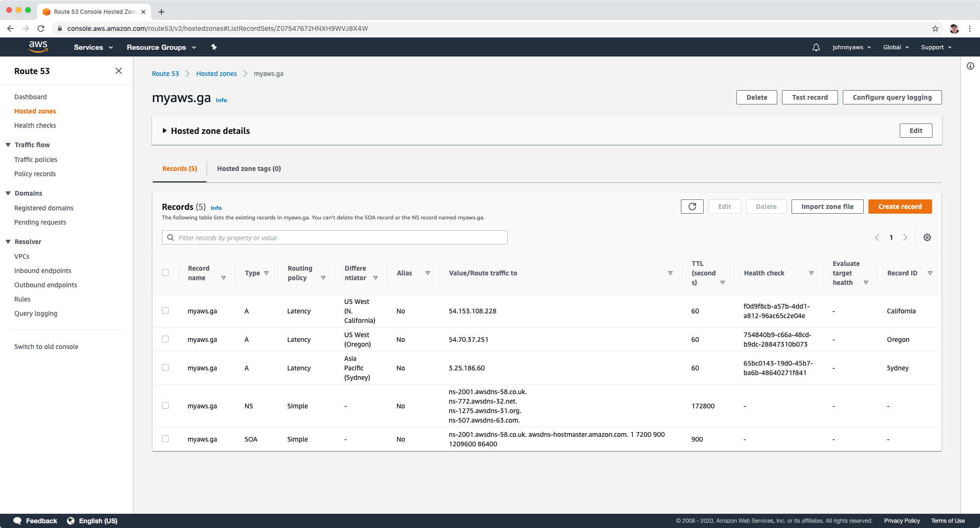Click the Test record button
The width and height of the screenshot is (980, 528).
coord(810,97)
